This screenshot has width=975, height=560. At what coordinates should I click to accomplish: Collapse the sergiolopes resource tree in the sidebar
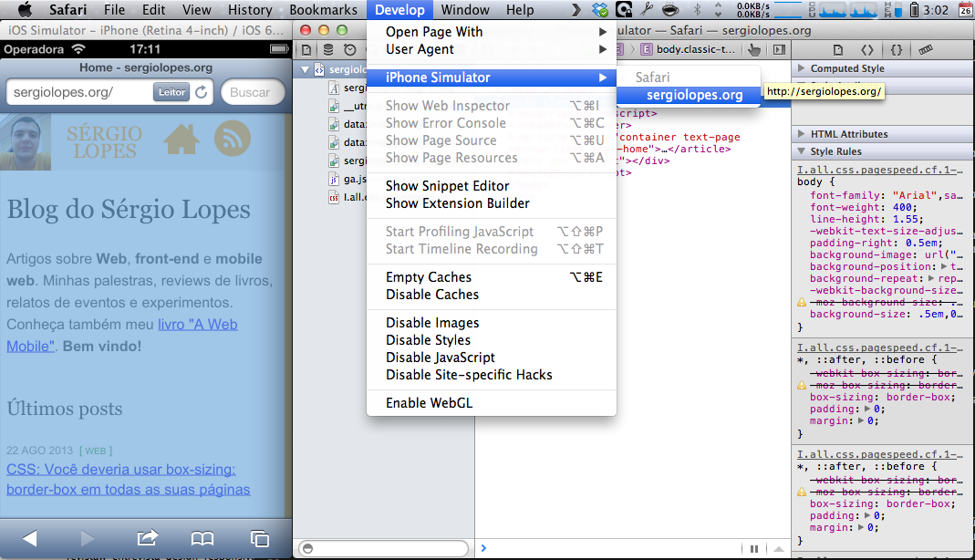pos(304,68)
